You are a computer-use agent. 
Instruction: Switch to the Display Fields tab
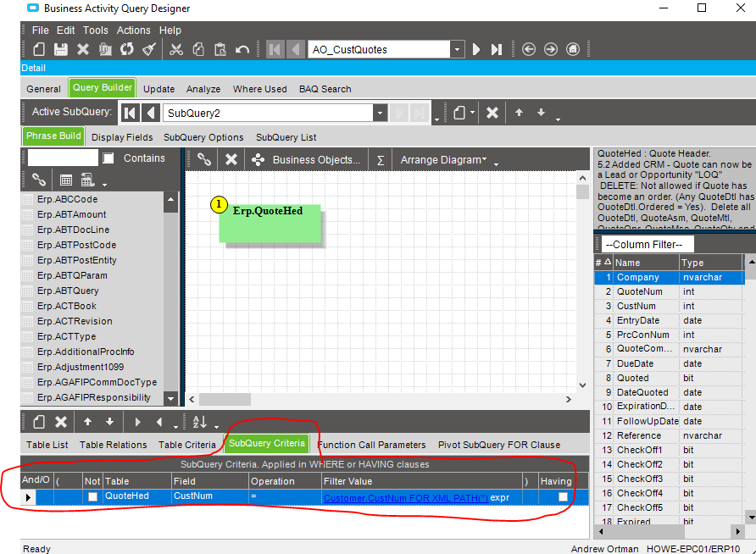pos(122,137)
